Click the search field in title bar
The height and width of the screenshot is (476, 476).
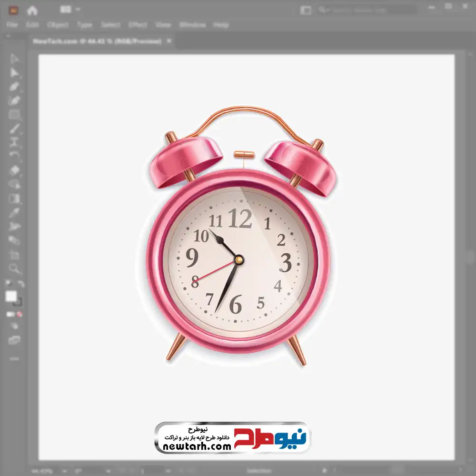pos(367,10)
